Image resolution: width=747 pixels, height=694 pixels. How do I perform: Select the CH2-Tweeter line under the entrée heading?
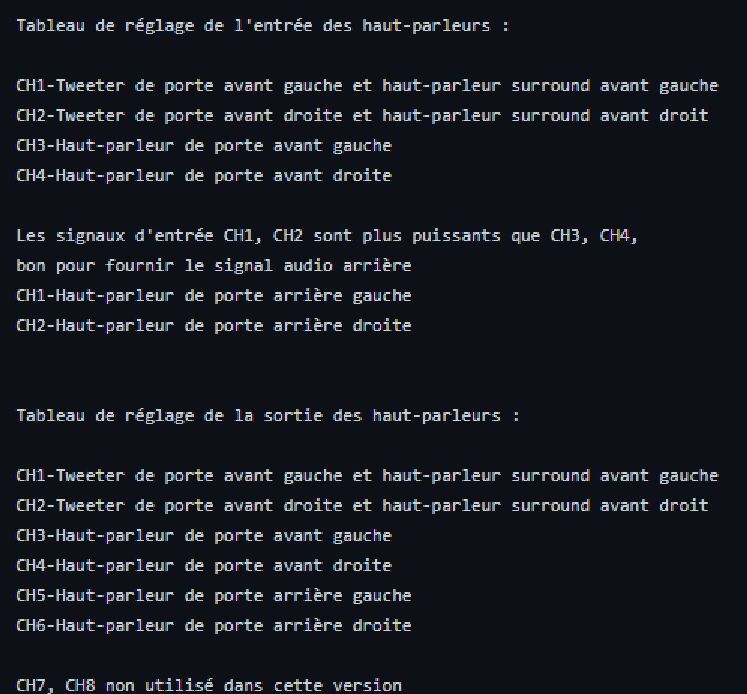[x=361, y=116]
